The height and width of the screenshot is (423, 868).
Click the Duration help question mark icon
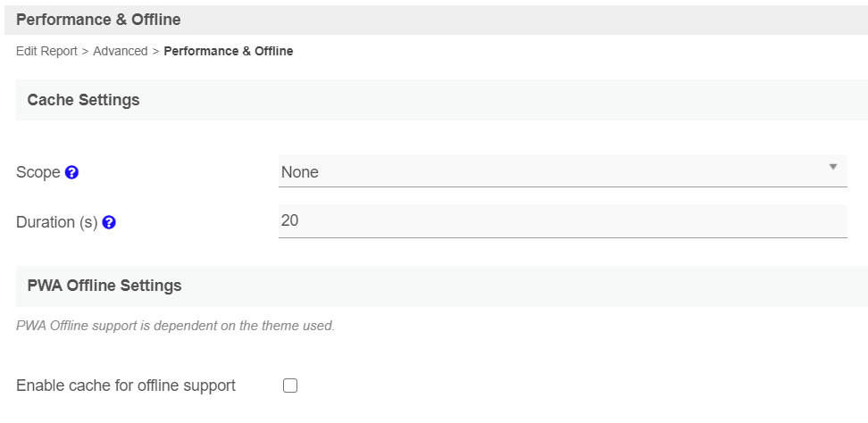click(109, 222)
